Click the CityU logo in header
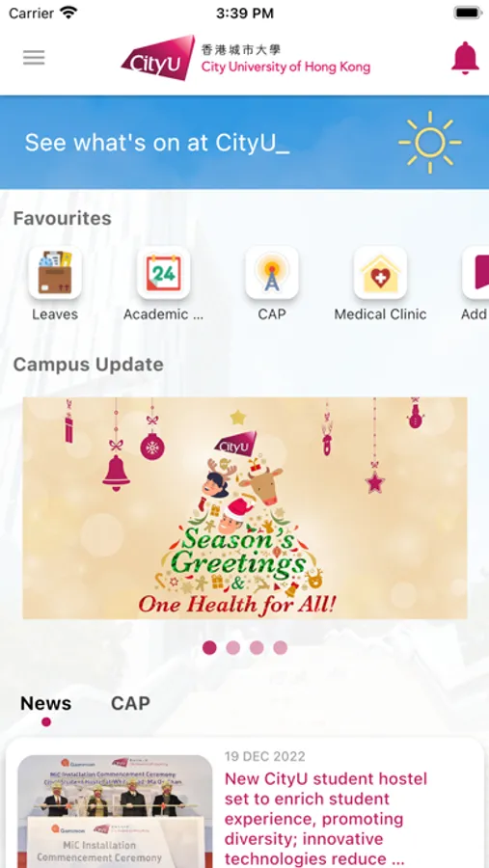 pyautogui.click(x=245, y=58)
